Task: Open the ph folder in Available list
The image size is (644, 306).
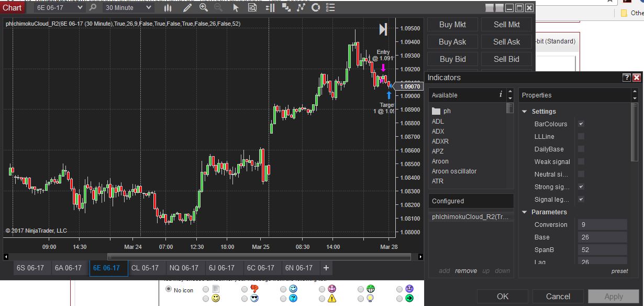Action: 441,111
